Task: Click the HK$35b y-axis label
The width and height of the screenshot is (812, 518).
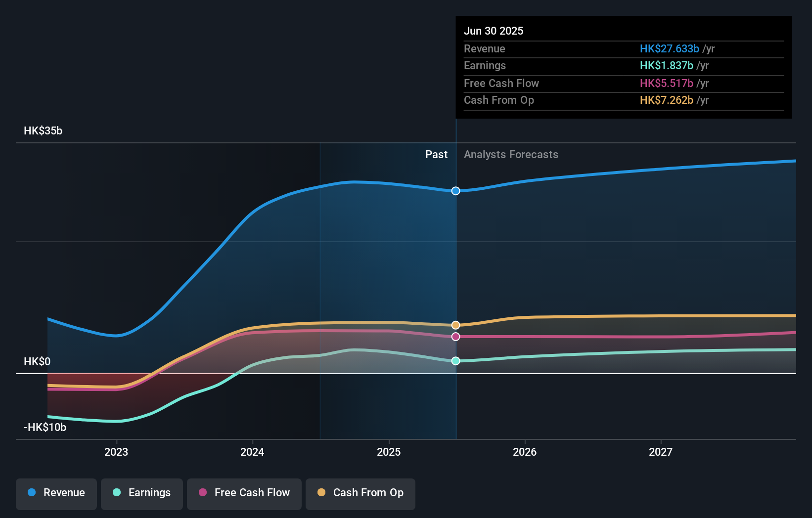Action: [43, 131]
